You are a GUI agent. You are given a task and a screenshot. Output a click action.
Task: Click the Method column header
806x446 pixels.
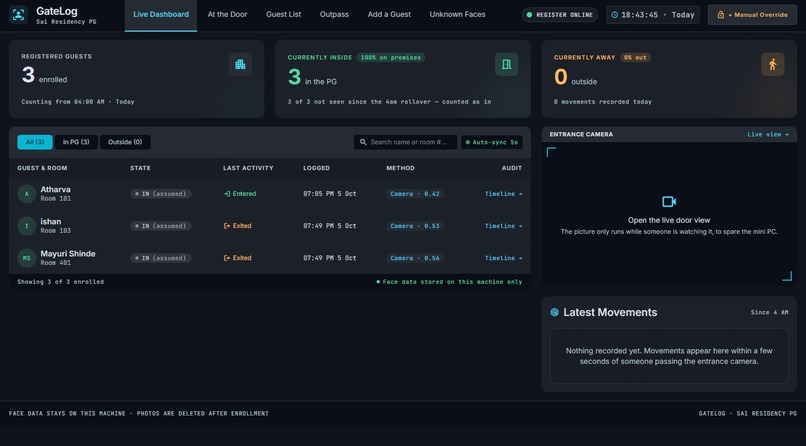click(400, 168)
